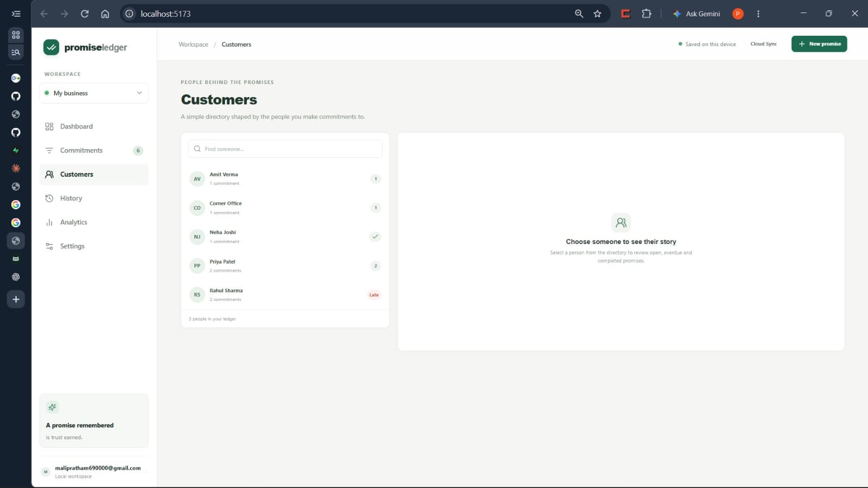Open Cloud Sync

(x=763, y=44)
